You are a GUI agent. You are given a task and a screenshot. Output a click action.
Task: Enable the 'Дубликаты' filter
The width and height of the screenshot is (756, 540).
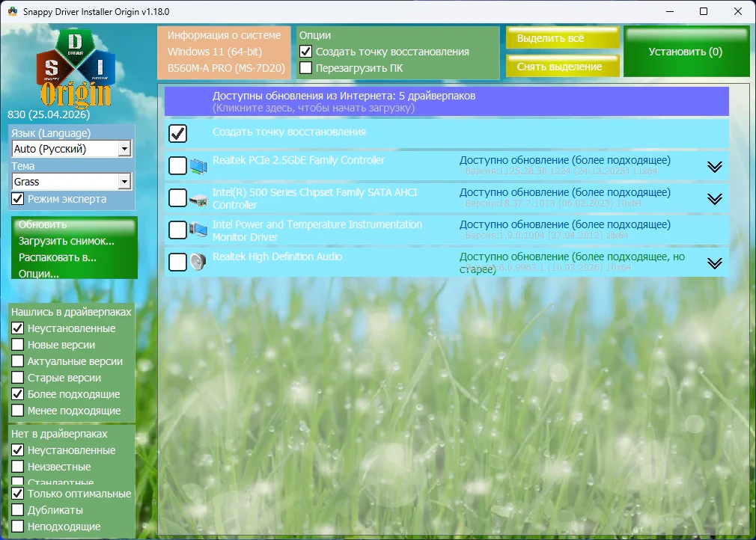(17, 509)
